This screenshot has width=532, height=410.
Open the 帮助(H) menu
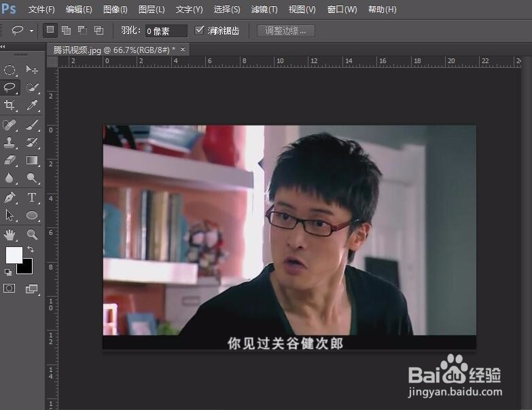[x=383, y=10]
